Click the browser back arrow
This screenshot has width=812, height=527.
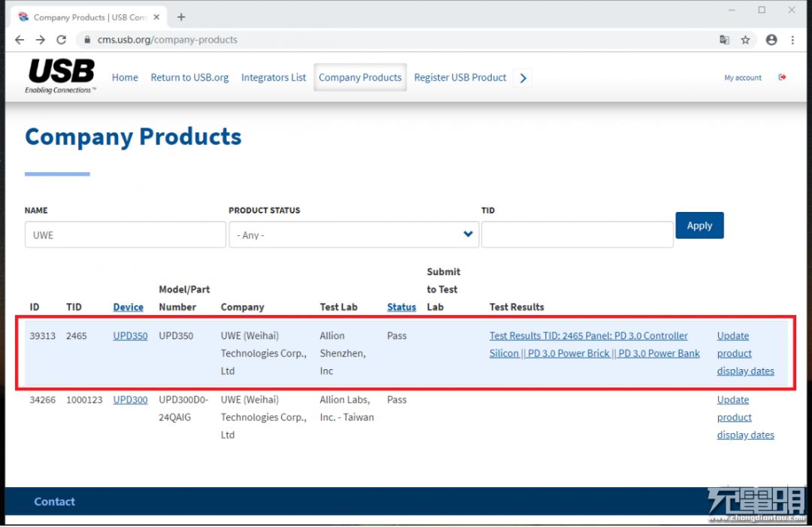[20, 40]
